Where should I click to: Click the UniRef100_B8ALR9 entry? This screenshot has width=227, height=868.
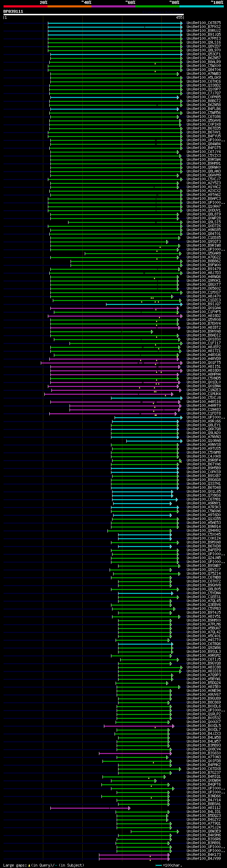[x=204, y=62]
